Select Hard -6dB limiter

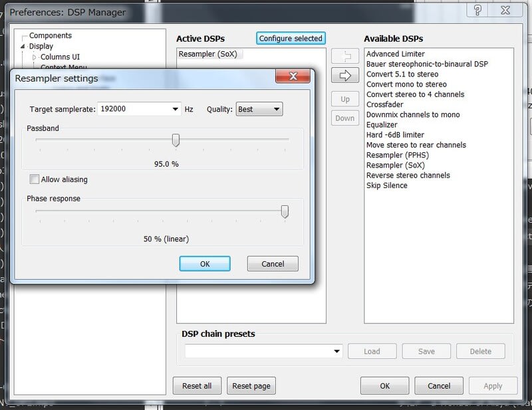click(x=395, y=135)
